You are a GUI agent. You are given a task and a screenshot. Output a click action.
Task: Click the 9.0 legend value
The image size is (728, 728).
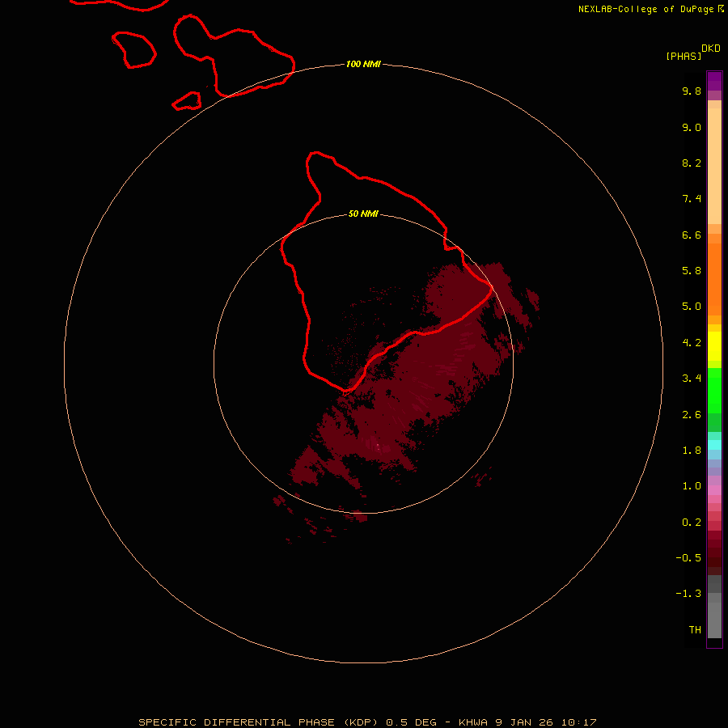coord(692,127)
